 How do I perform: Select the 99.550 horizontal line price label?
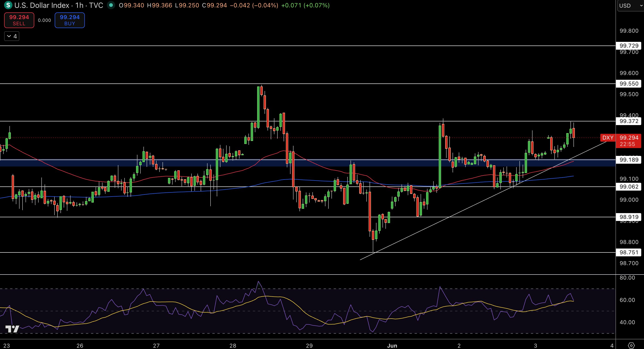pos(629,84)
